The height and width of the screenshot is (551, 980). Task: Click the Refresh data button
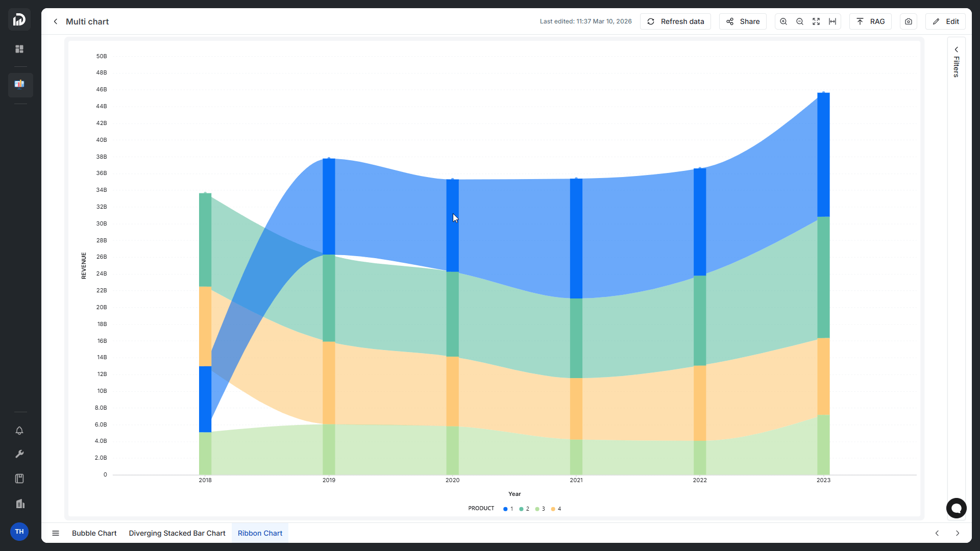tap(675, 21)
